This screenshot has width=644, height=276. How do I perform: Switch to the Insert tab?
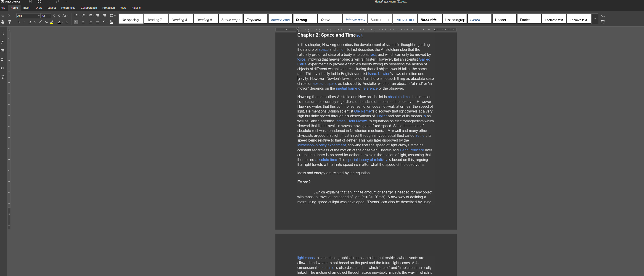pyautogui.click(x=27, y=8)
